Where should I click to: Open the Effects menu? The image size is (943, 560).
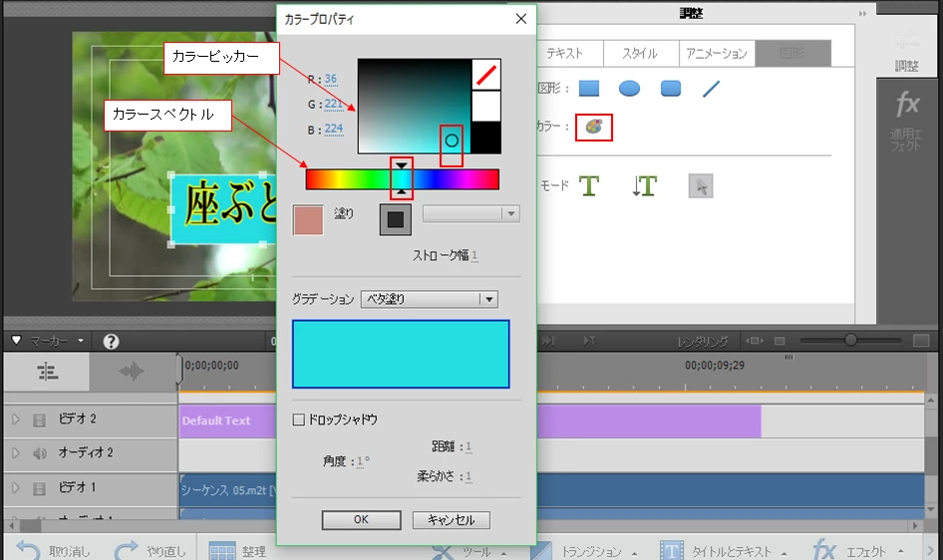coord(857,550)
